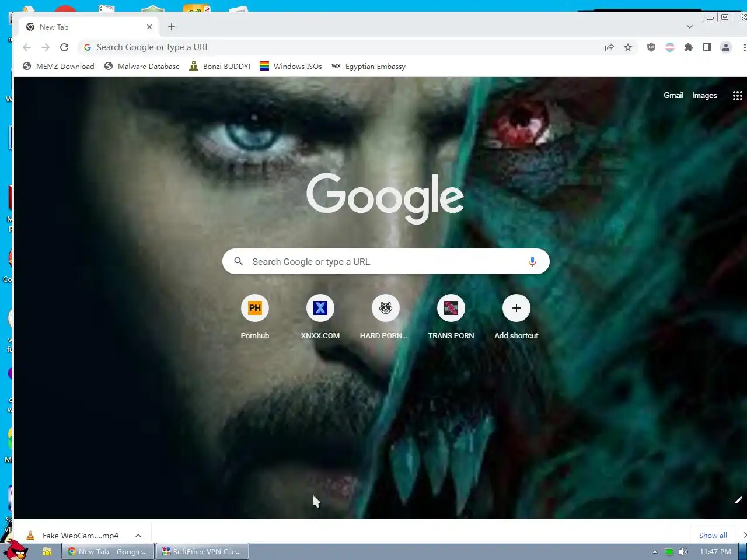The width and height of the screenshot is (747, 560).
Task: Open the uBlock Origin extension shield
Action: pos(651,47)
